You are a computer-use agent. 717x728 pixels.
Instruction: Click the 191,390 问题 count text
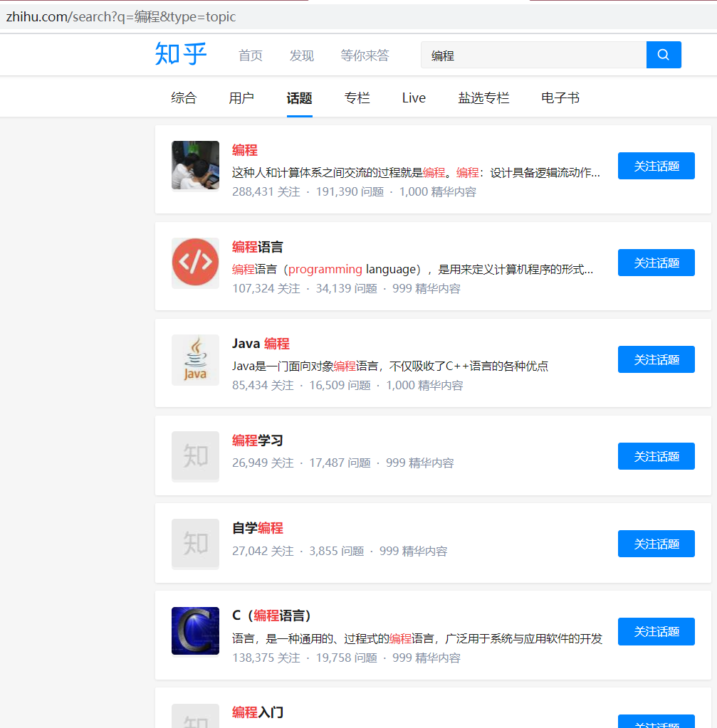(350, 191)
